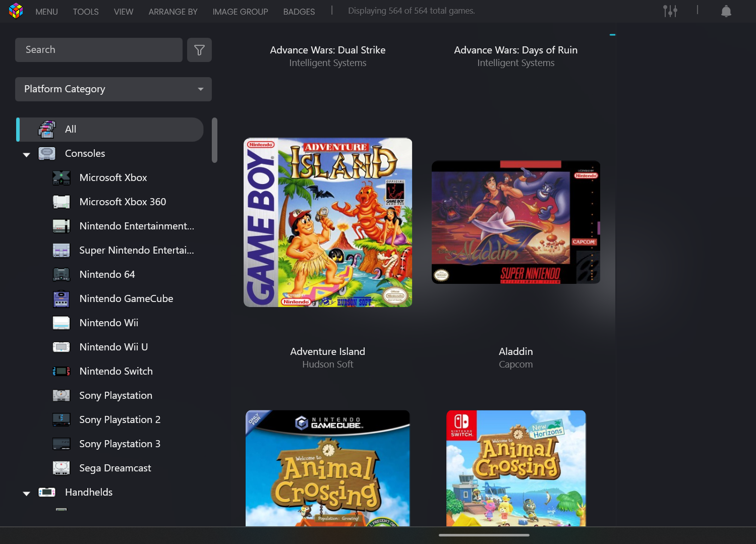756x544 pixels.
Task: Click the Search input field
Action: (99, 50)
